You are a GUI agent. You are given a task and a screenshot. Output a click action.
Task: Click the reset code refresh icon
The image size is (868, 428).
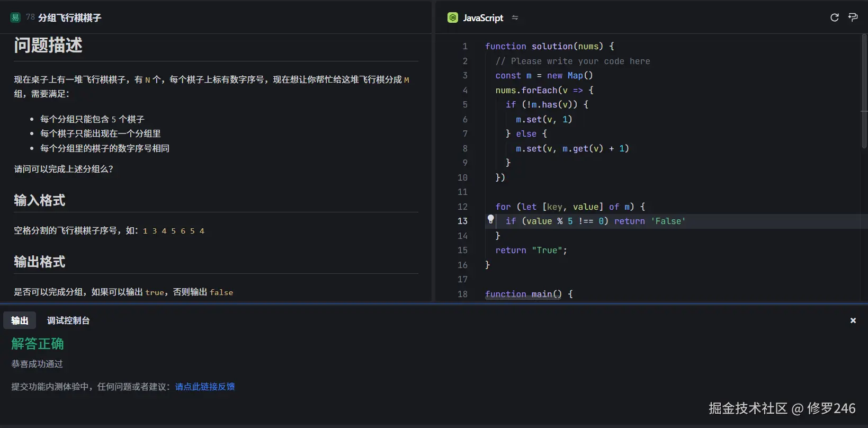pos(834,17)
